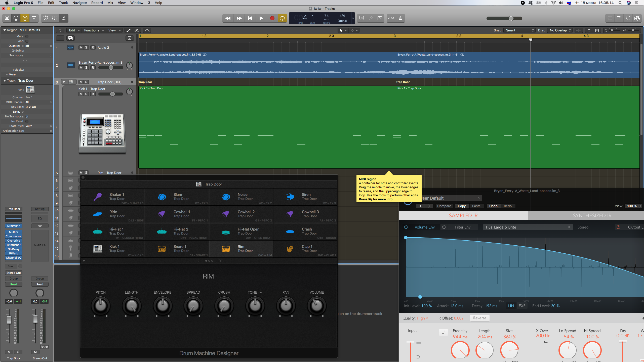
Task: Open the Functions menu in Tracks area
Action: (94, 30)
